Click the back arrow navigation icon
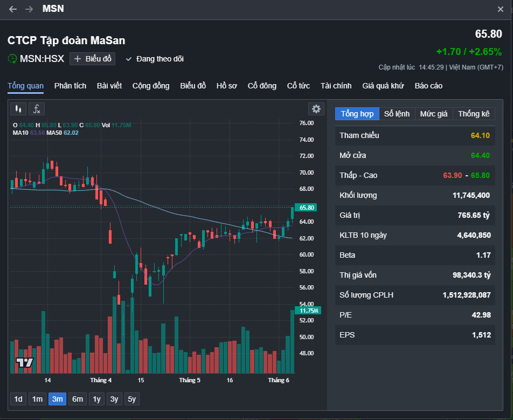Viewport: 513px width, 420px height. tap(13, 9)
